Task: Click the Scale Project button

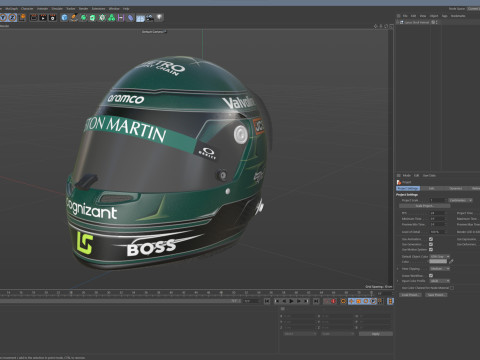Action: click(424, 206)
